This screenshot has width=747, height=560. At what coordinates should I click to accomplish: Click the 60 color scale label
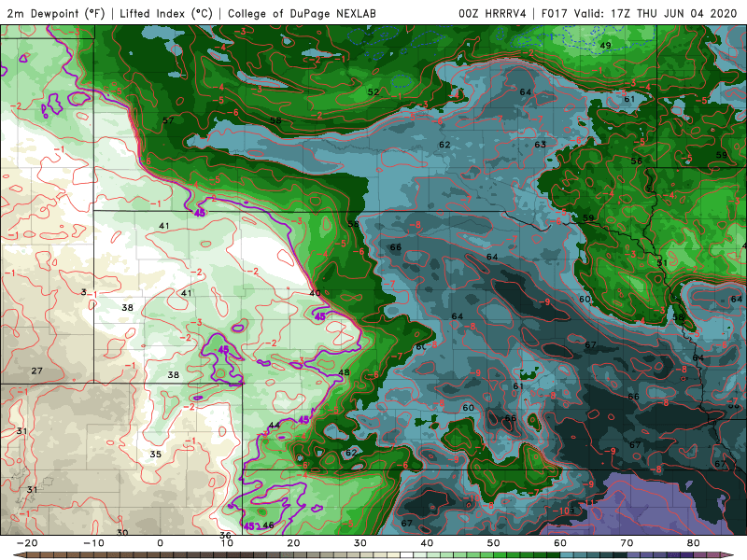click(560, 543)
